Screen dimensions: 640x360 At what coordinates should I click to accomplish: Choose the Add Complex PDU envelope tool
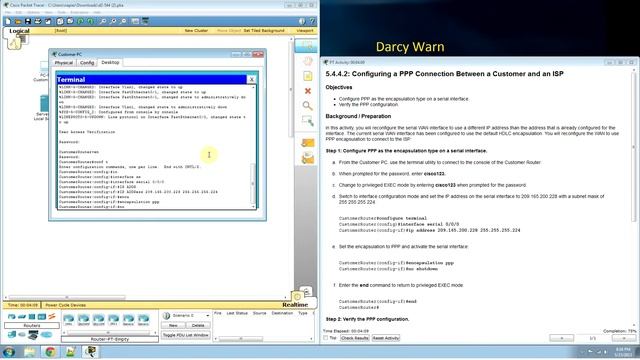307,158
